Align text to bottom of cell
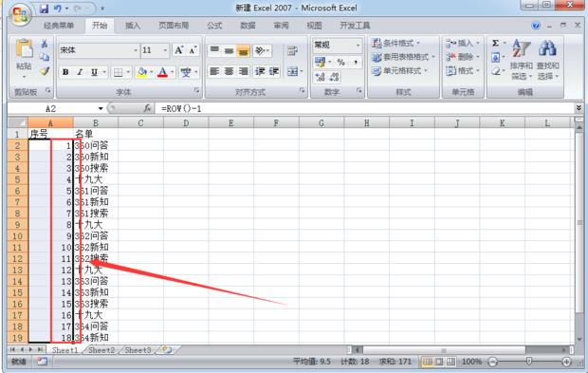 (x=244, y=50)
